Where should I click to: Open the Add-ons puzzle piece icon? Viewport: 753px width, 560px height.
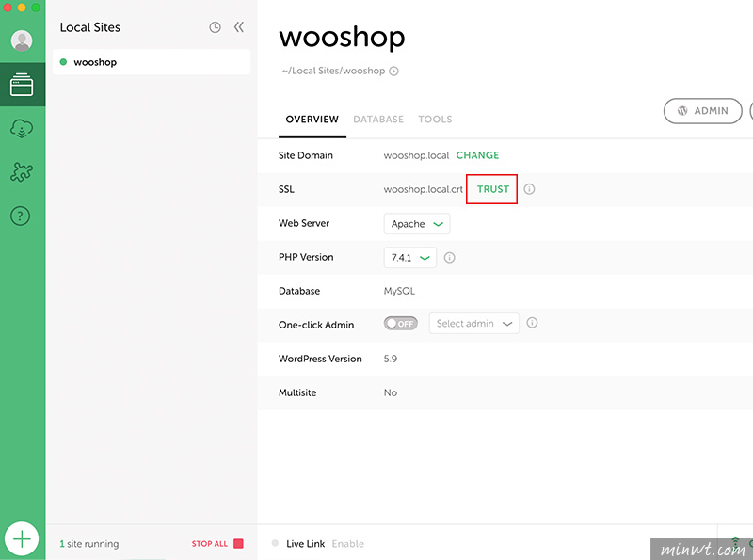point(22,171)
